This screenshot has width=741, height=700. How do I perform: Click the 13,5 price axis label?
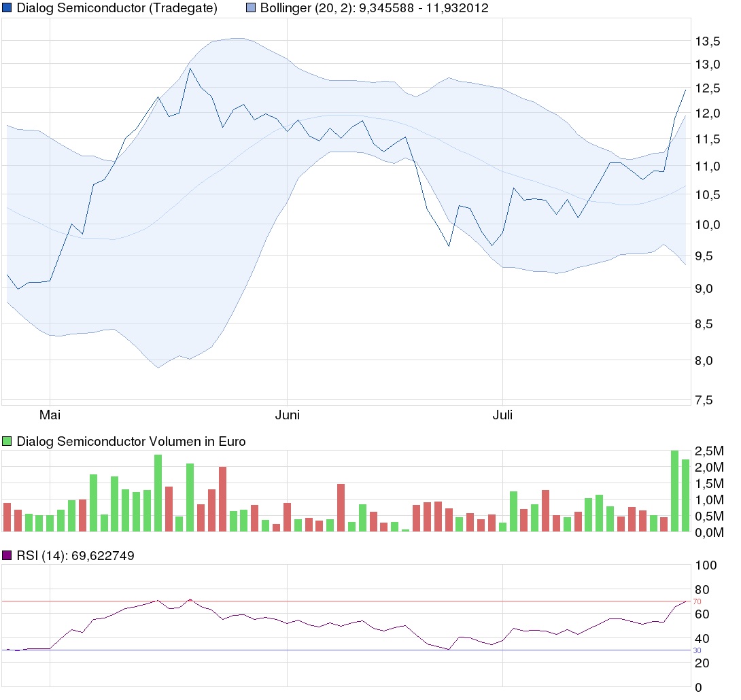click(x=708, y=41)
